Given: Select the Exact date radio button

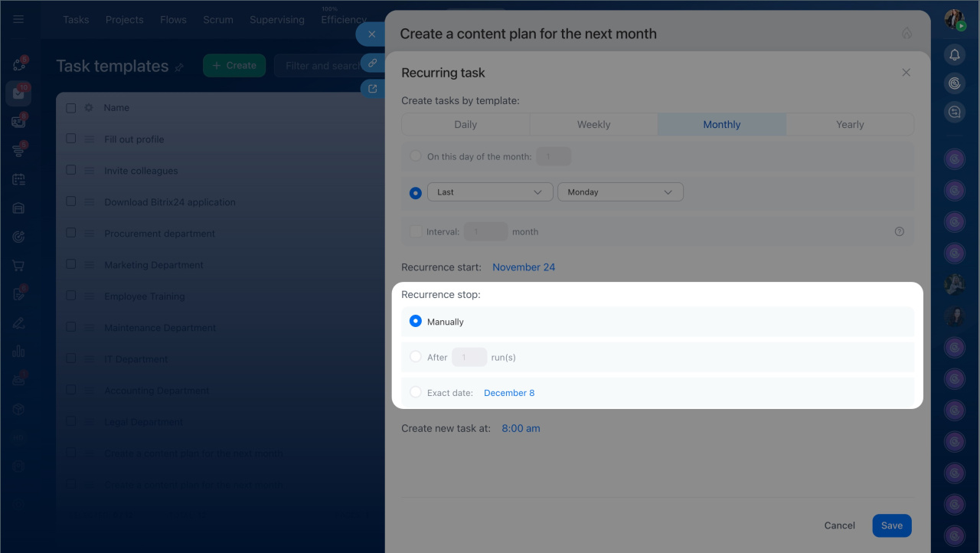Looking at the screenshot, I should (416, 392).
